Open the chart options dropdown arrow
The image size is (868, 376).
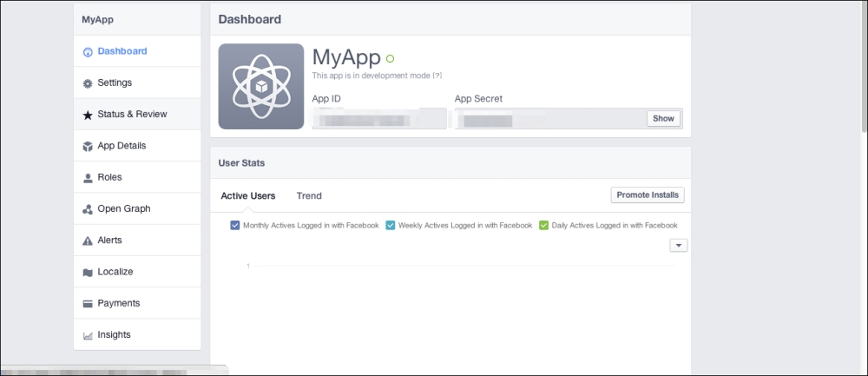(679, 246)
